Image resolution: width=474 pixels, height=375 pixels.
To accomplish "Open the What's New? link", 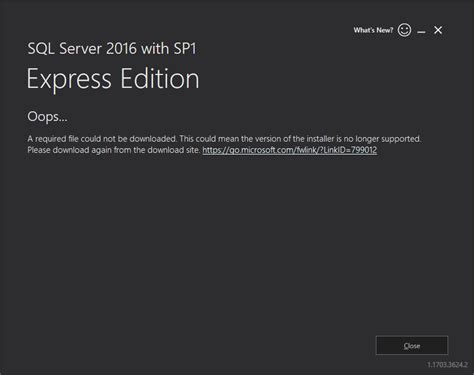I will click(373, 30).
